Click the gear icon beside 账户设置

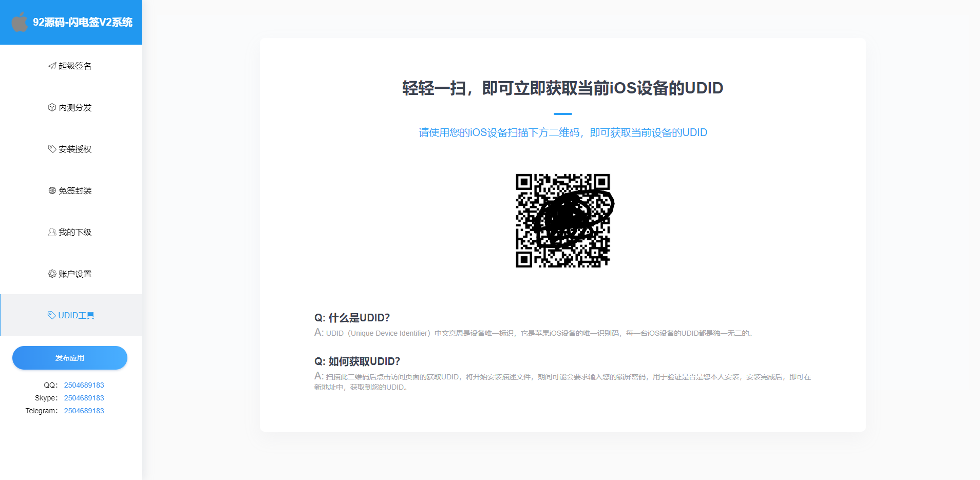point(52,274)
